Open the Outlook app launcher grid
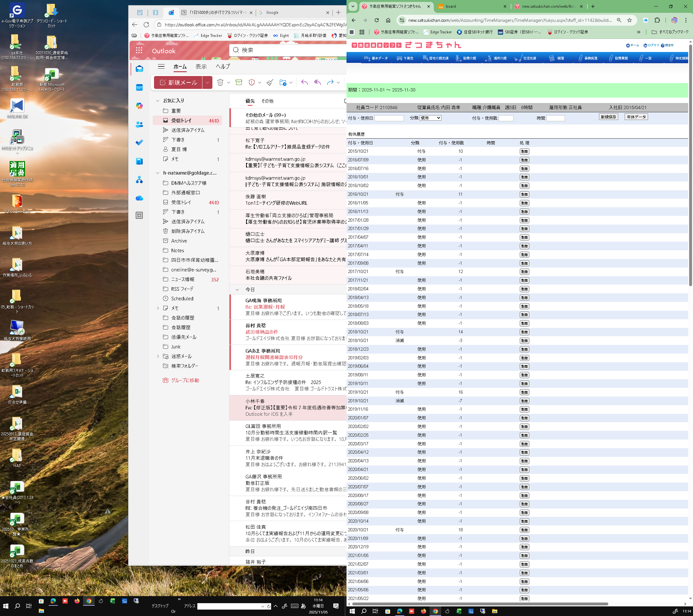 [139, 50]
